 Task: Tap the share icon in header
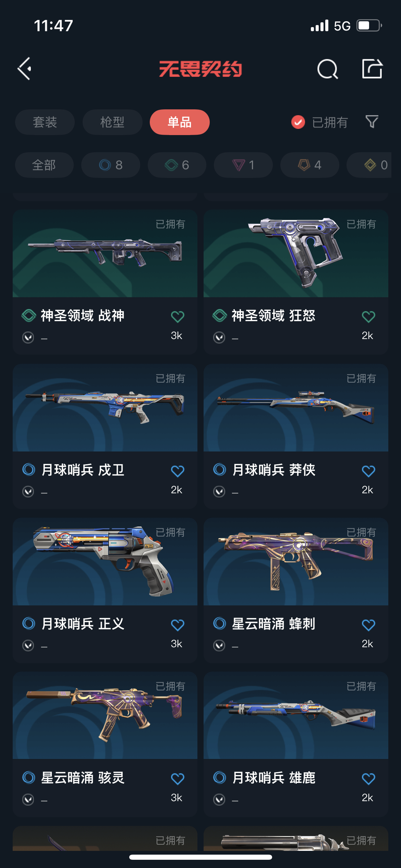click(x=372, y=69)
